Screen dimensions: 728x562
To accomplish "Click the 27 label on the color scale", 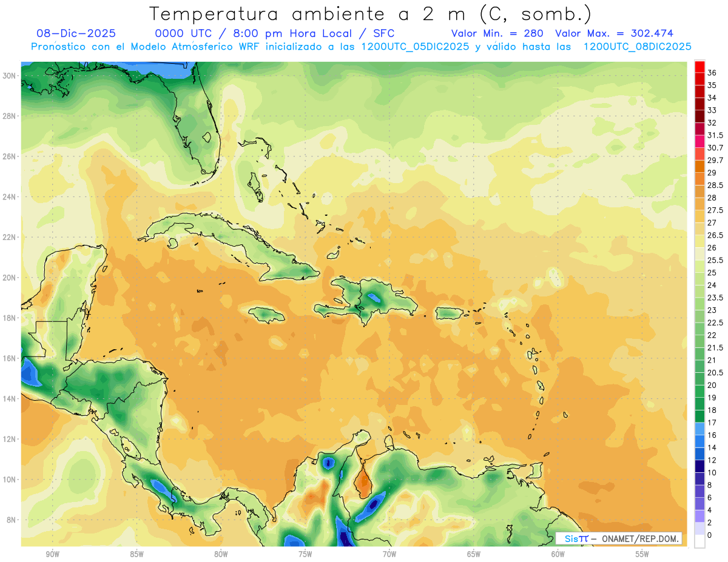I will click(x=712, y=222).
